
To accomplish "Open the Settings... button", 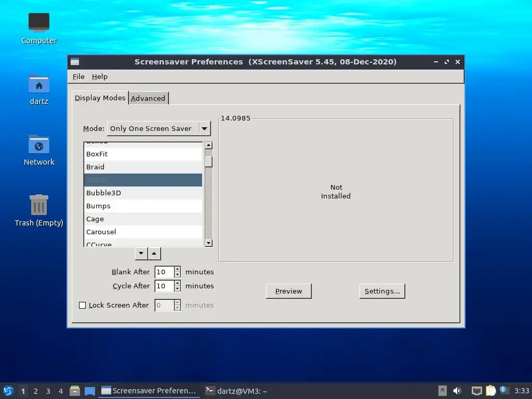I will click(x=382, y=291).
